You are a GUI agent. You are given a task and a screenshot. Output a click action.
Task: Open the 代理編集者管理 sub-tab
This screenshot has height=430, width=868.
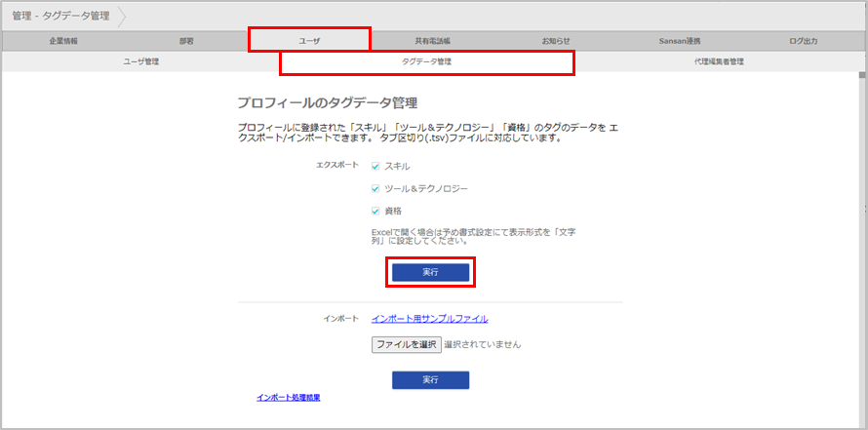click(x=712, y=61)
